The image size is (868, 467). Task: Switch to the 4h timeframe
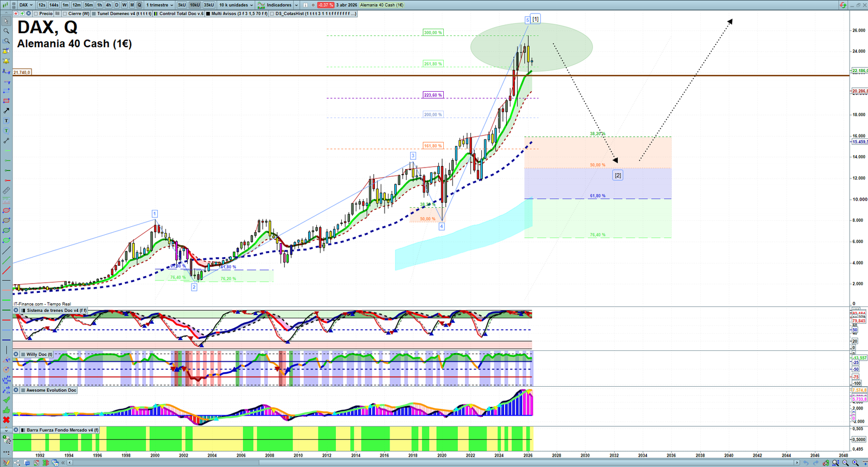click(x=108, y=5)
